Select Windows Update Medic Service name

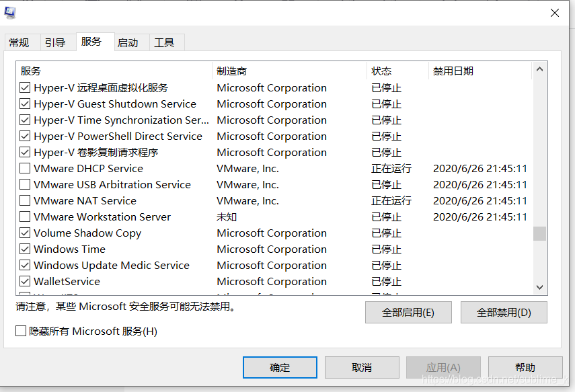112,265
